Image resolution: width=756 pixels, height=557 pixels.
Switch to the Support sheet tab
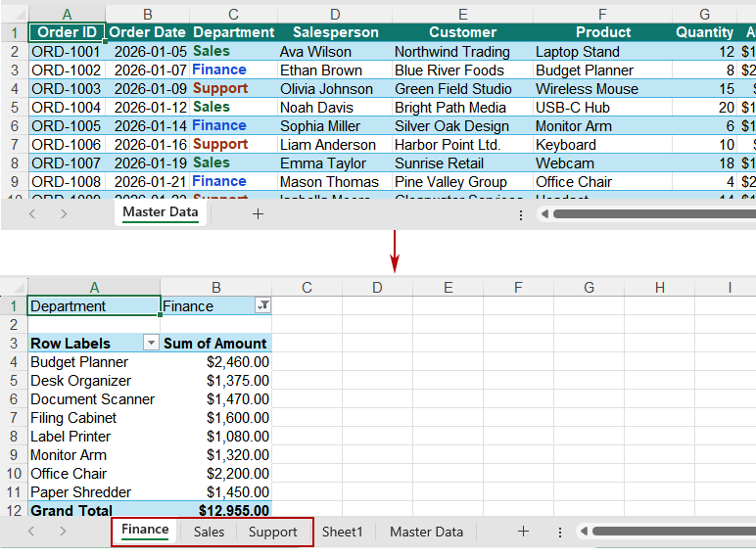point(273,532)
